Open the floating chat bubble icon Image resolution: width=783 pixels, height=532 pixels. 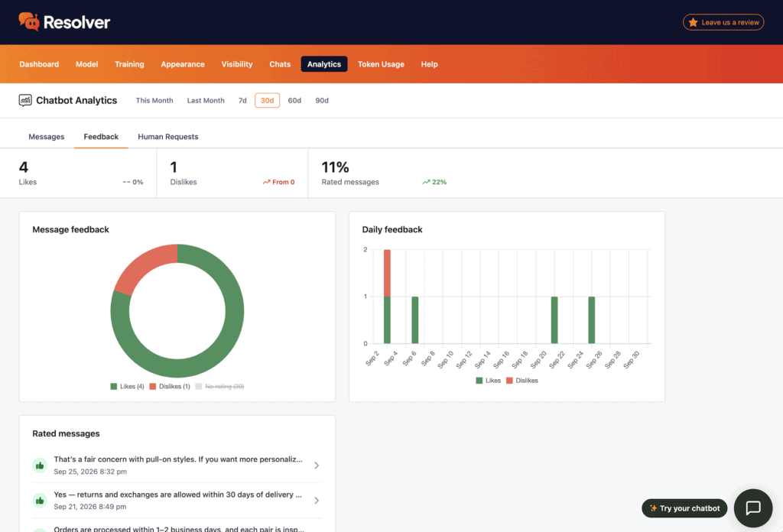click(752, 508)
